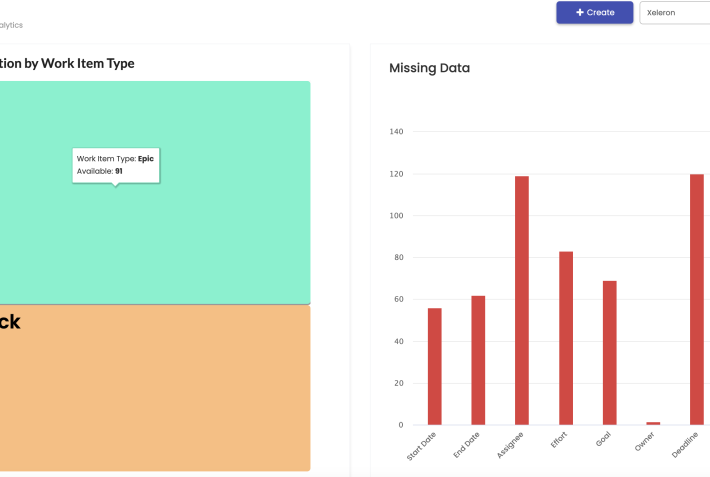This screenshot has height=477, width=710.
Task: Click the Start Date axis label
Action: tap(422, 445)
